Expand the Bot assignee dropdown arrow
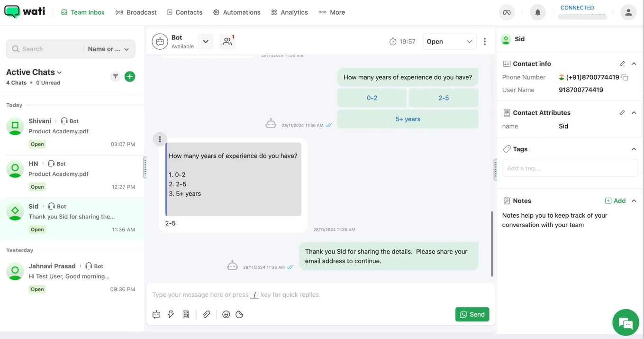 [x=206, y=41]
